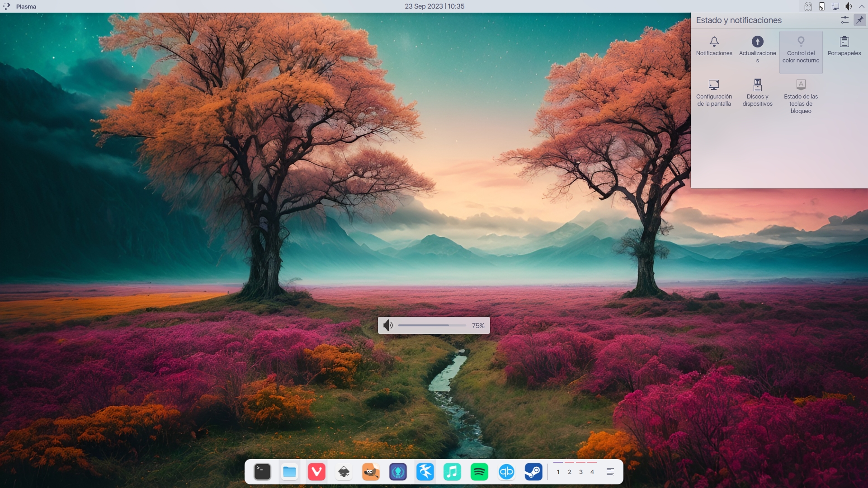868x488 pixels.
Task: Toggle the pin to keep the panel open
Action: (x=859, y=20)
